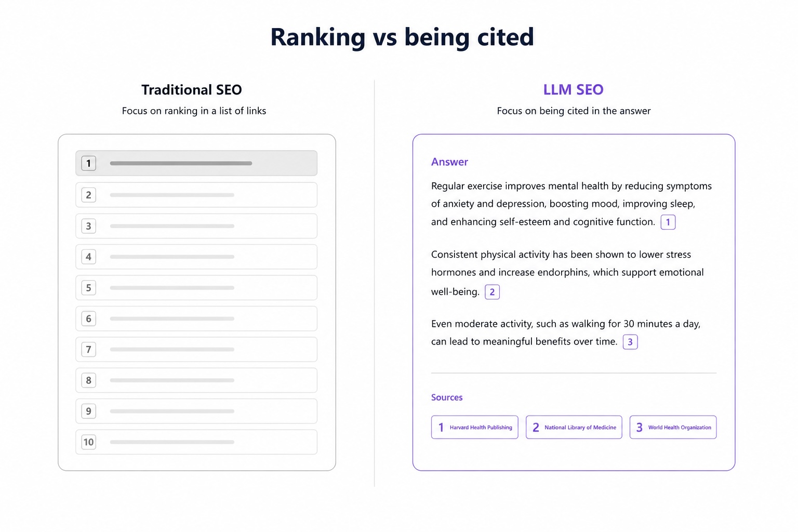Open citation 3 marker after over time

[x=630, y=342]
